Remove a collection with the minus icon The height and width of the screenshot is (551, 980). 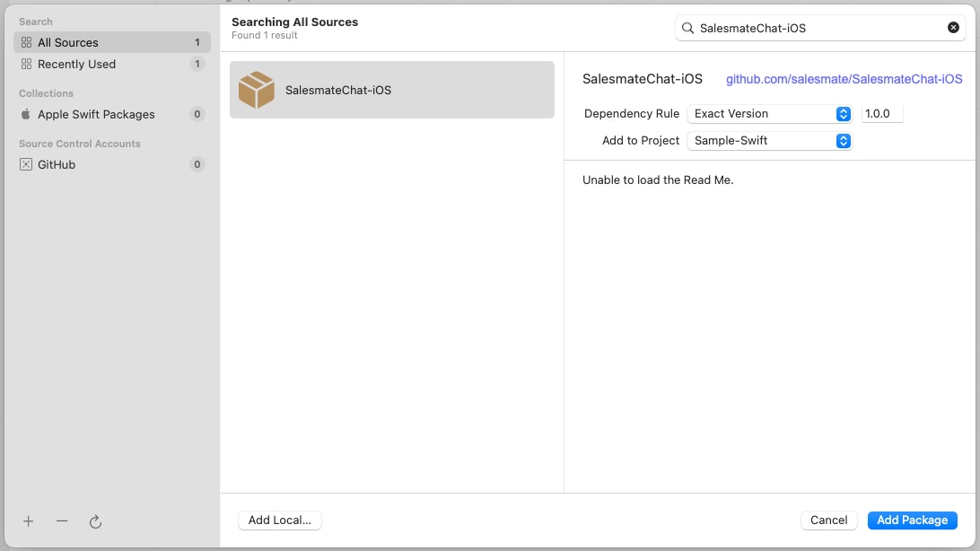62,521
